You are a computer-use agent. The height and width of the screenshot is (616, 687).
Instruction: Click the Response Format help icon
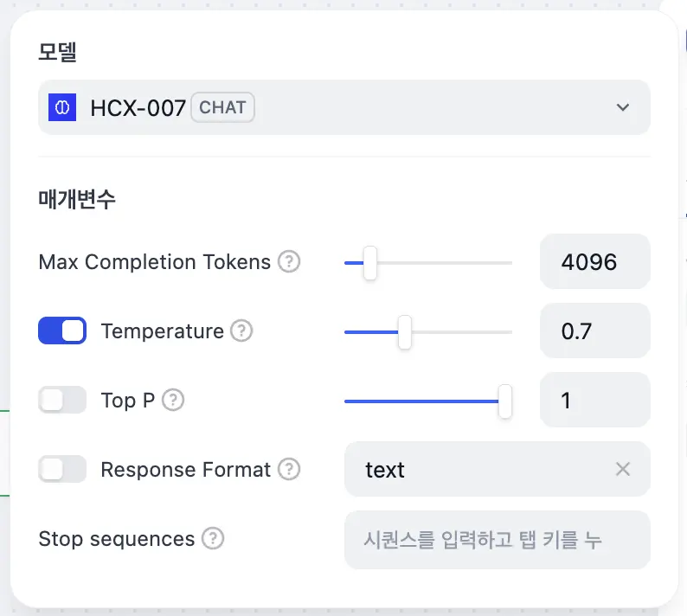click(289, 469)
